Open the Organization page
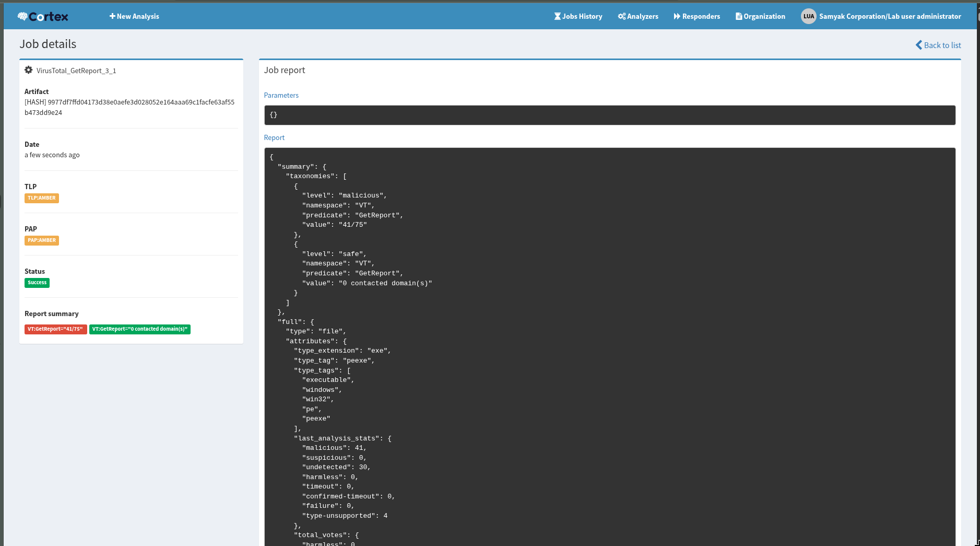This screenshot has width=980, height=546. (760, 16)
